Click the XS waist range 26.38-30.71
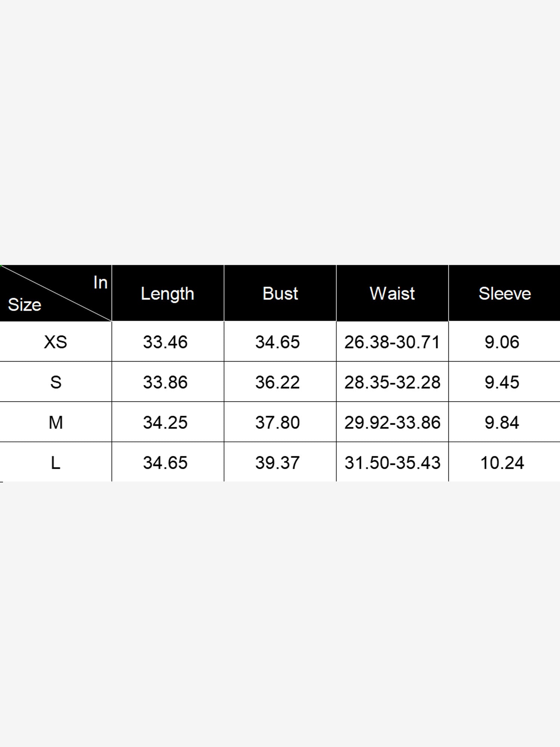The image size is (560, 747). [x=392, y=342]
